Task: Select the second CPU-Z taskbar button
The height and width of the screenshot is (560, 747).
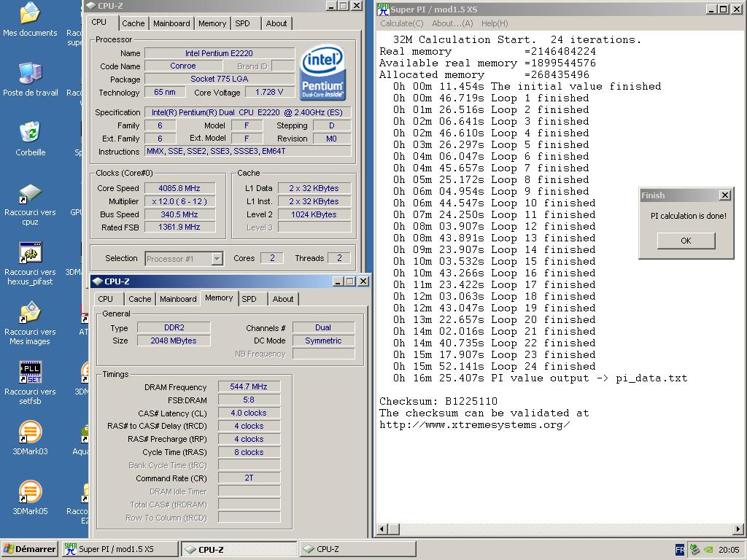Action: 357,549
